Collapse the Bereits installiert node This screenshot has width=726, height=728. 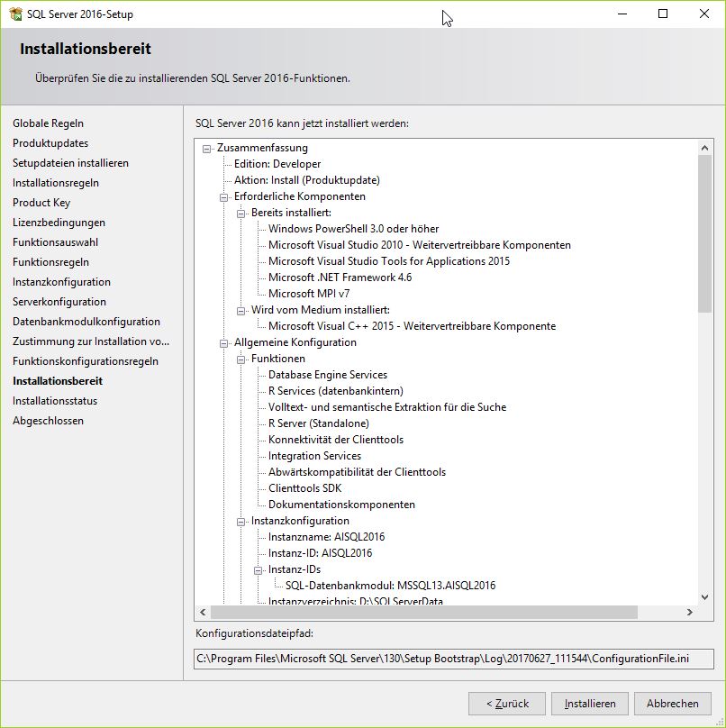click(240, 214)
